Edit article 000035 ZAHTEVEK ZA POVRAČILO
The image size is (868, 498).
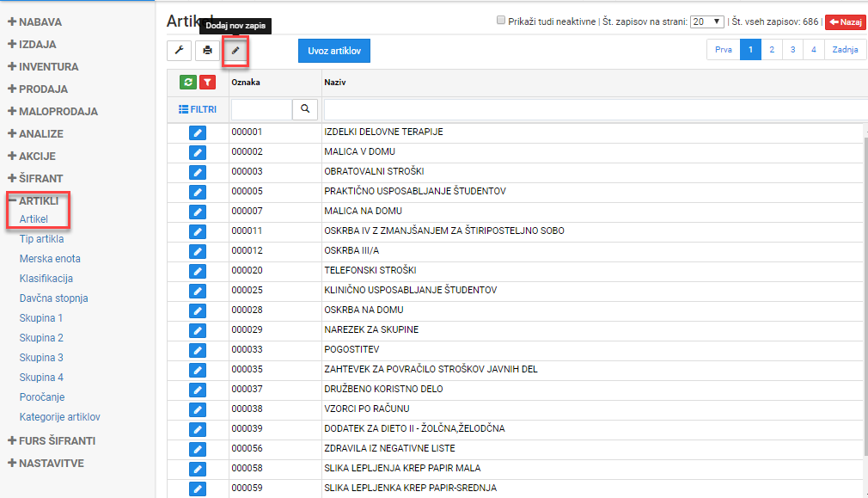pyautogui.click(x=198, y=370)
